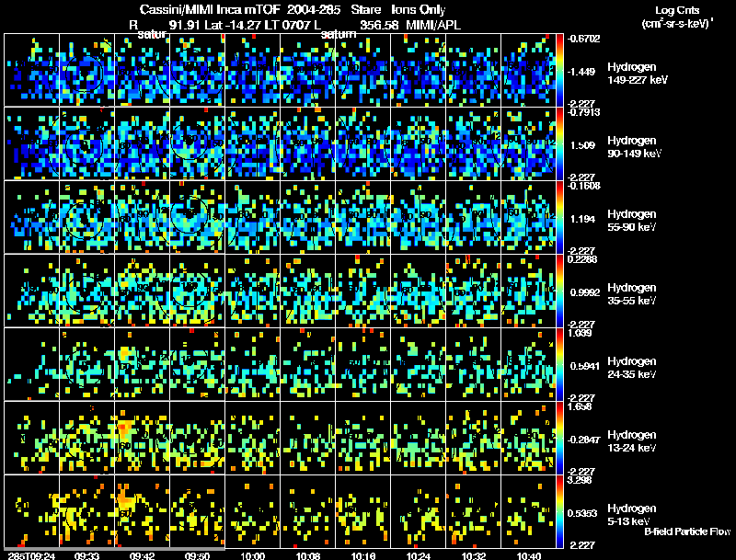Select the 09:50 time label
Screen dimensions: 736x560
coord(197,555)
